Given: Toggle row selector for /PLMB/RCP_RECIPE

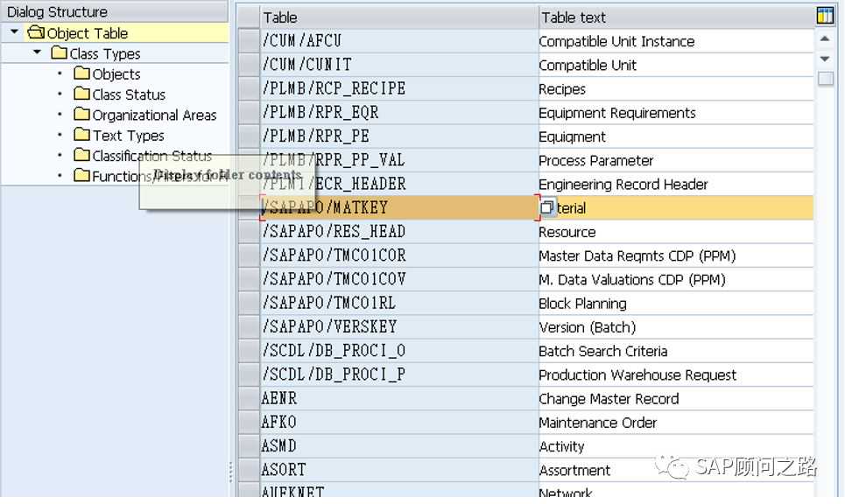Looking at the screenshot, I should (x=250, y=88).
